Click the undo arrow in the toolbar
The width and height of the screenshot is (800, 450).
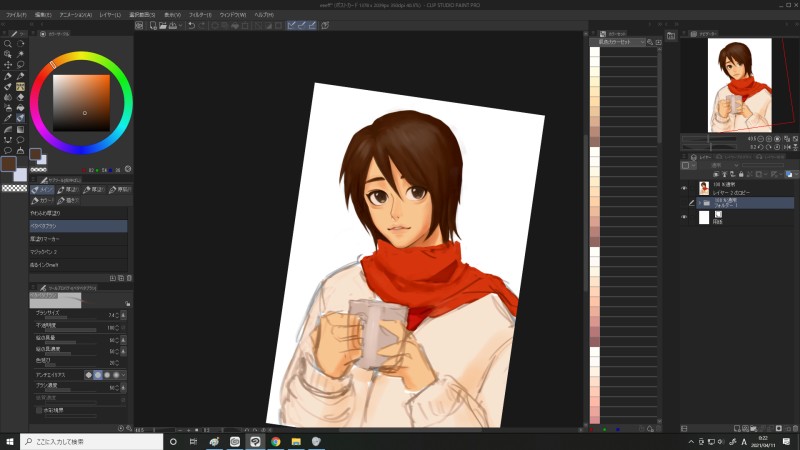191,26
